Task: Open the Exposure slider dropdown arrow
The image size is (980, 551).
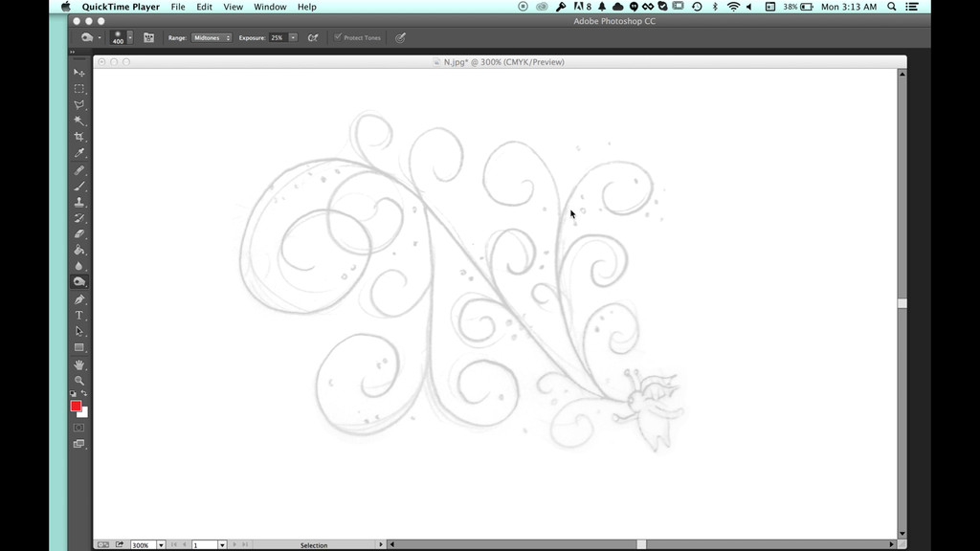Action: (293, 37)
